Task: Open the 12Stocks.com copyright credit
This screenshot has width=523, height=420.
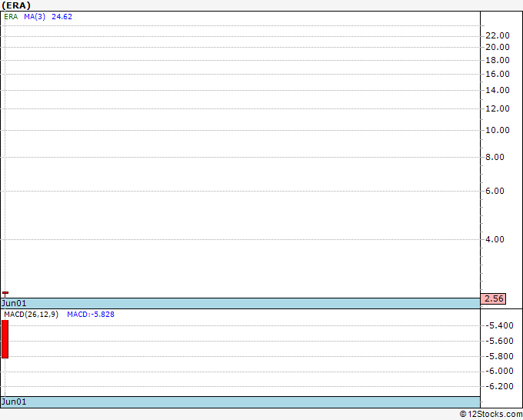Action: (x=491, y=415)
